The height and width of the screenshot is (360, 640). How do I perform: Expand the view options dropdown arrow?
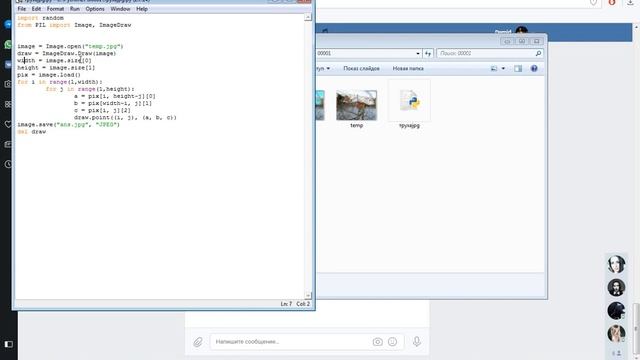tap(503, 69)
